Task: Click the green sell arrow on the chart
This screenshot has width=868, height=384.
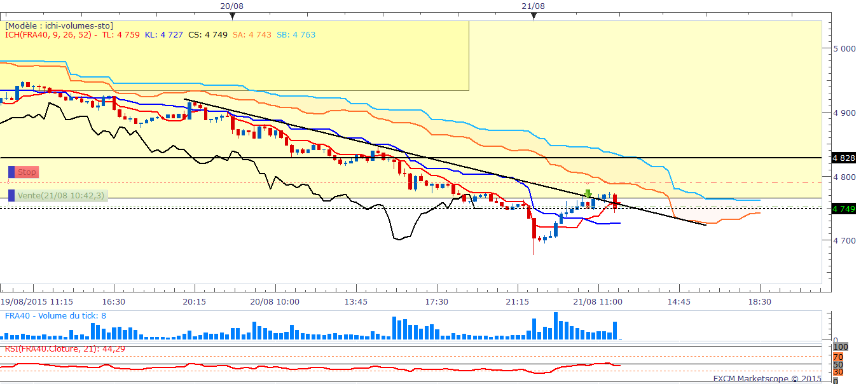Action: click(589, 192)
